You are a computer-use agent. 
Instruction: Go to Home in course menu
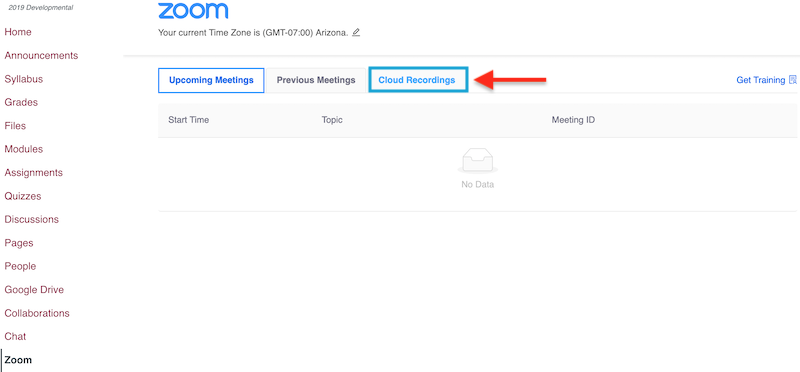tap(18, 32)
